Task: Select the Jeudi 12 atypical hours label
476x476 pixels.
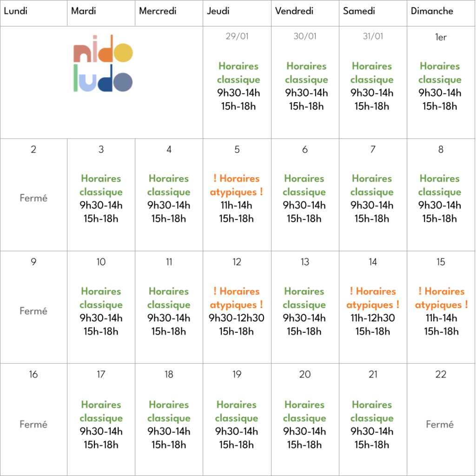Action: point(237,298)
